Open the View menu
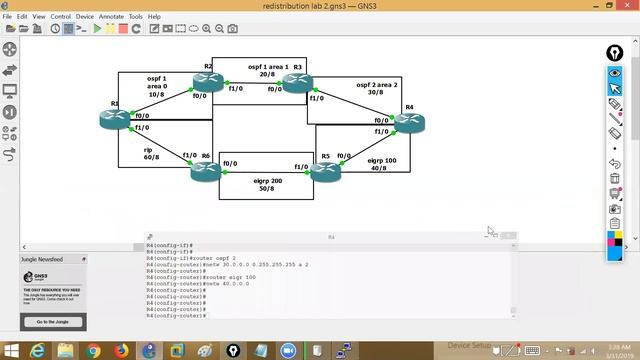Viewport: 640px width, 360px height. pyautogui.click(x=39, y=16)
